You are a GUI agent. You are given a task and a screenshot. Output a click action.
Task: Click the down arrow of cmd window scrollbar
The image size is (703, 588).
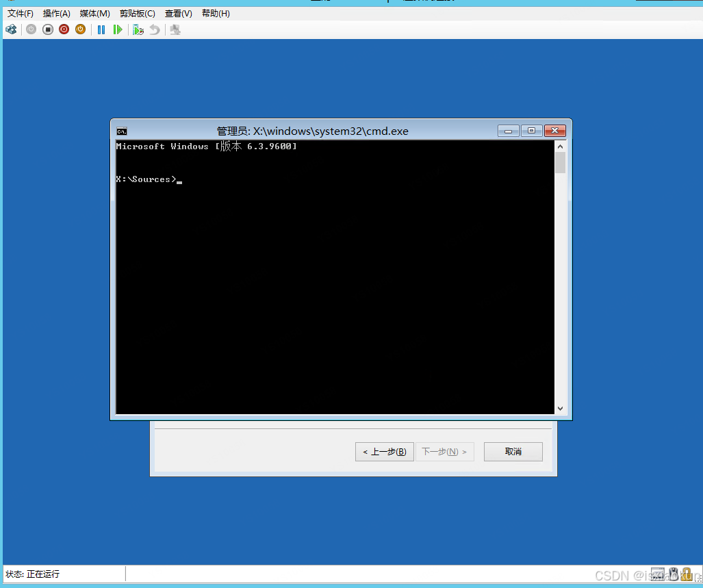560,407
